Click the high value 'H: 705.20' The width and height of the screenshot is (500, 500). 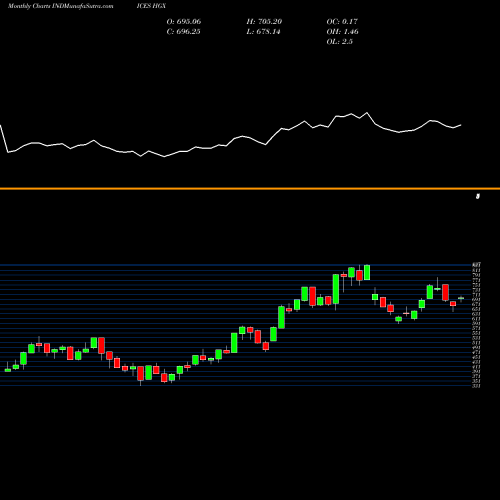point(264,22)
